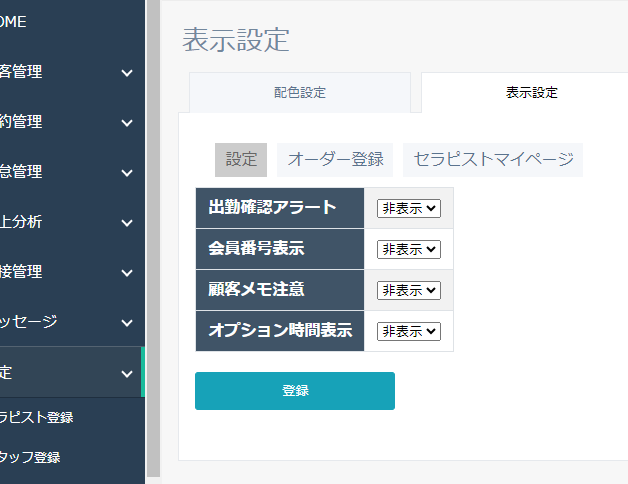This screenshot has height=484, width=628.
Task: Switch to the 配色設定 tab
Action: pos(300,93)
